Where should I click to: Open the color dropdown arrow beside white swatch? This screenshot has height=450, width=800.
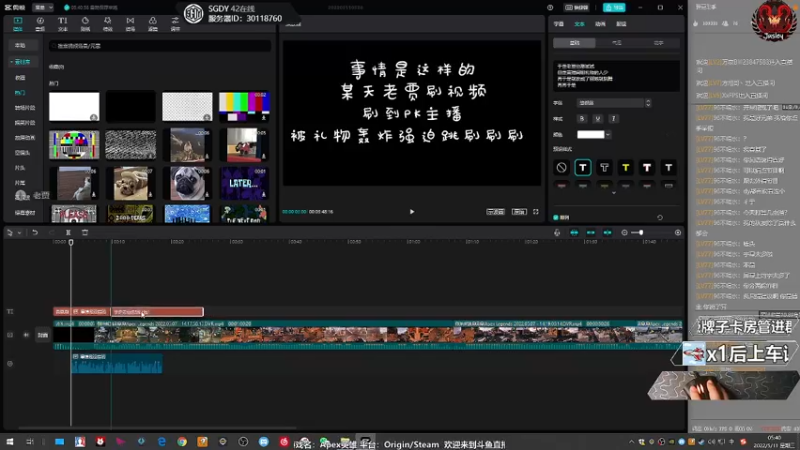tap(608, 135)
